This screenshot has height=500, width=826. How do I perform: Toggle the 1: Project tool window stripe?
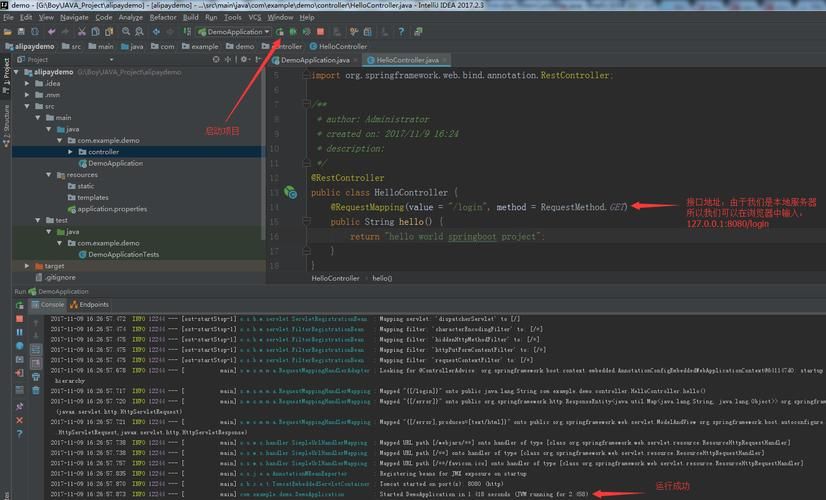click(5, 70)
